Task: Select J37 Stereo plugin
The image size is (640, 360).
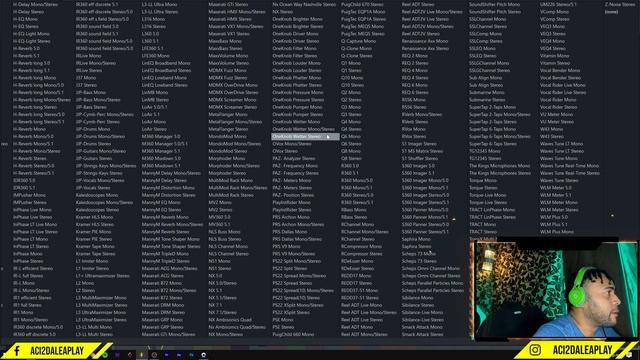Action: [x=87, y=85]
